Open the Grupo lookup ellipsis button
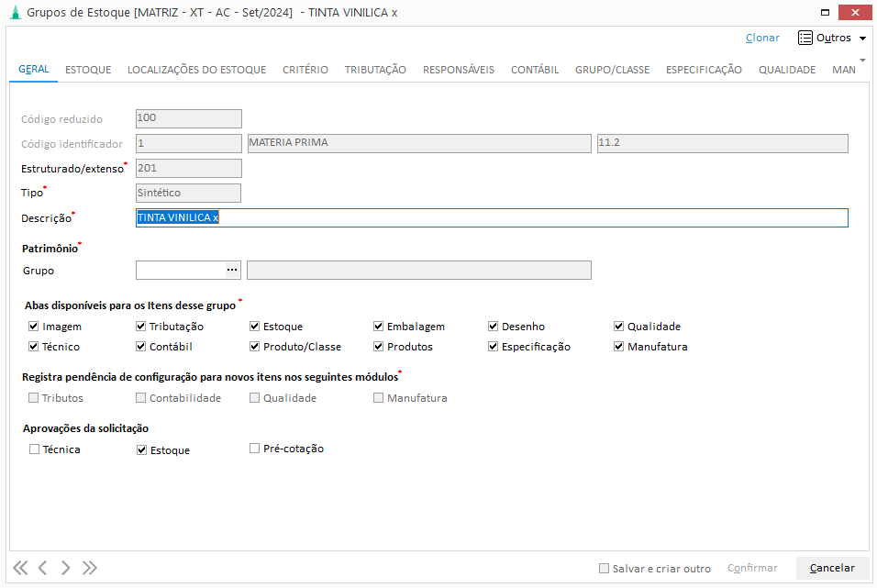Image resolution: width=877 pixels, height=588 pixels. pos(232,270)
